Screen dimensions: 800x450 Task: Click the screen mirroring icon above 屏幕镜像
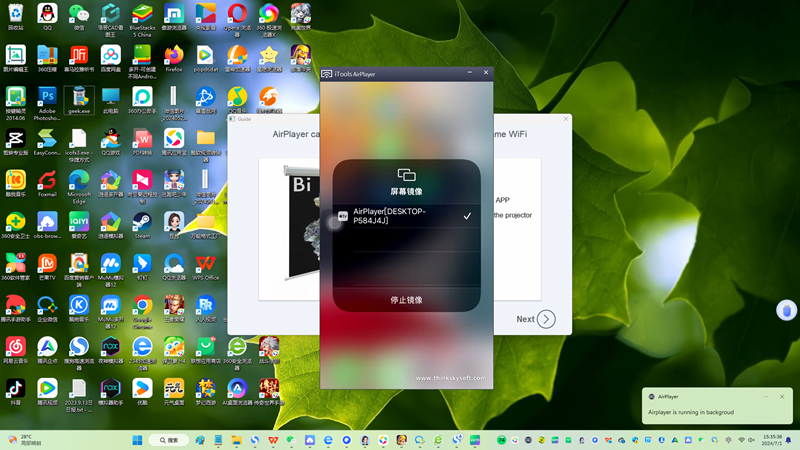pyautogui.click(x=406, y=175)
